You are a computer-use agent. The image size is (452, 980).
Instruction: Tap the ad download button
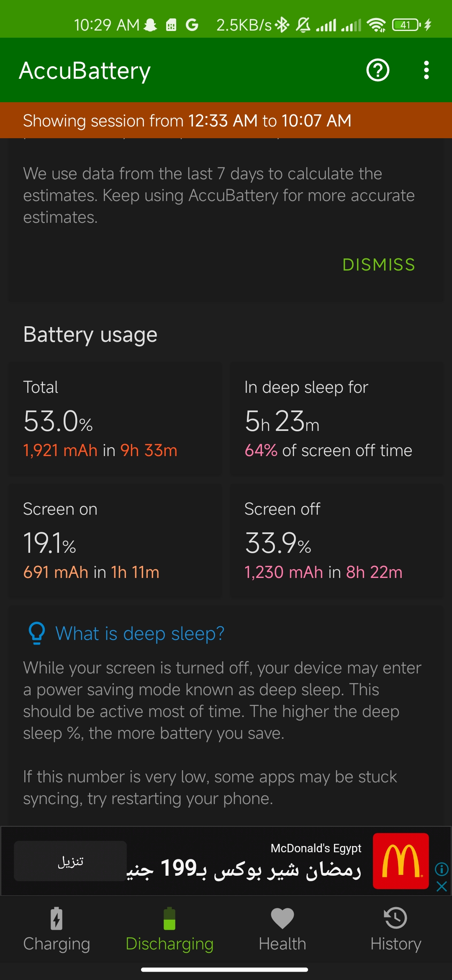pos(70,861)
